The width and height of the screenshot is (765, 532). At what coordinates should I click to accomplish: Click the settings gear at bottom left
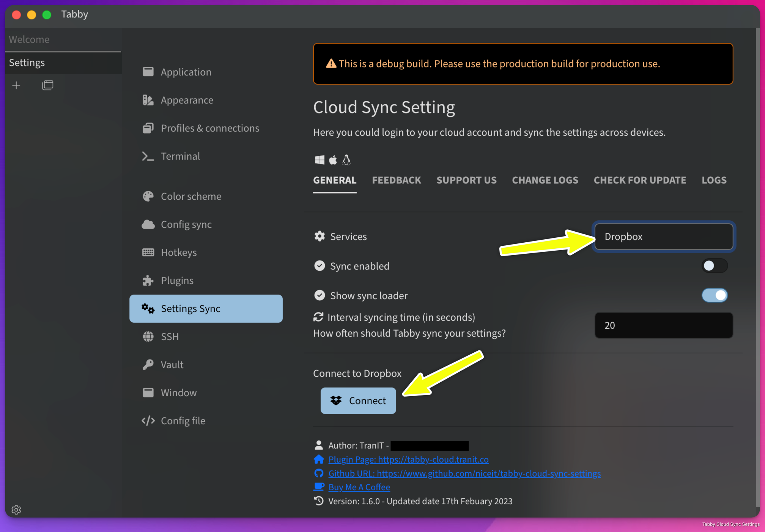pos(16,510)
